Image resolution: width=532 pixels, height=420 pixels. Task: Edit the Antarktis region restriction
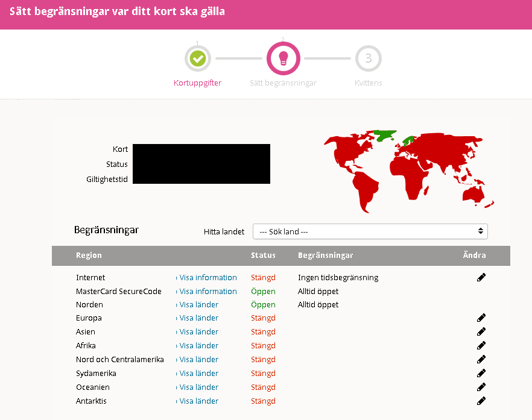tap(481, 401)
